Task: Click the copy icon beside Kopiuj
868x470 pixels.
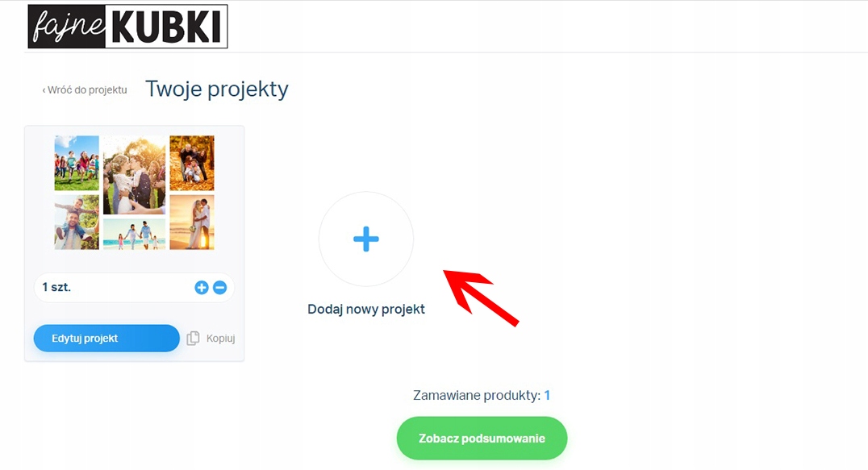Action: point(193,339)
